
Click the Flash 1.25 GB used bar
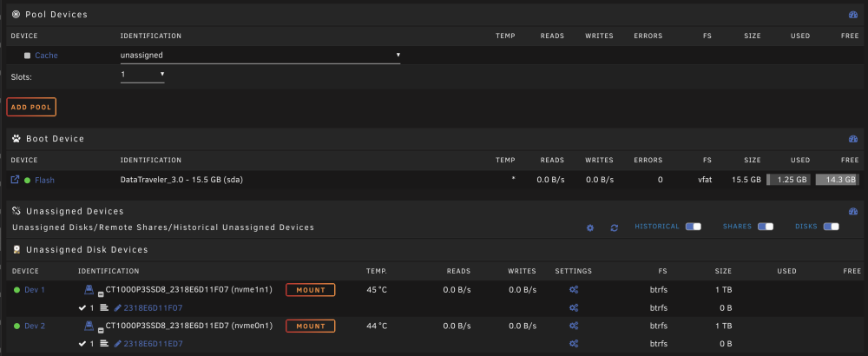point(789,180)
